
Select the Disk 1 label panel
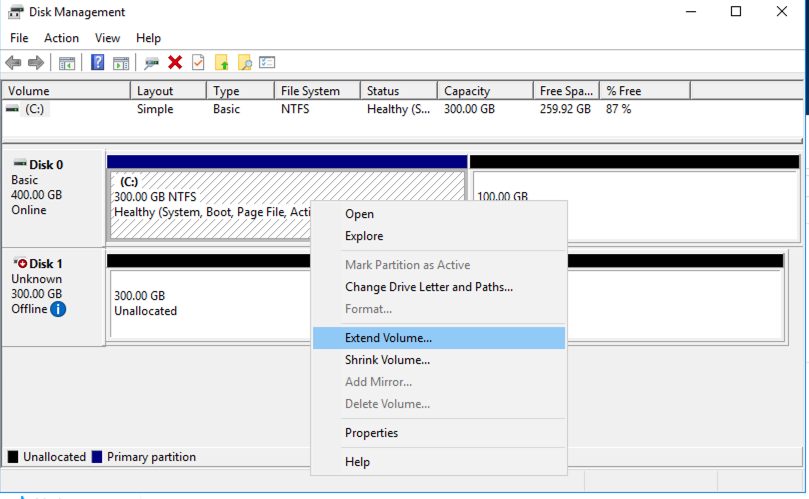54,297
